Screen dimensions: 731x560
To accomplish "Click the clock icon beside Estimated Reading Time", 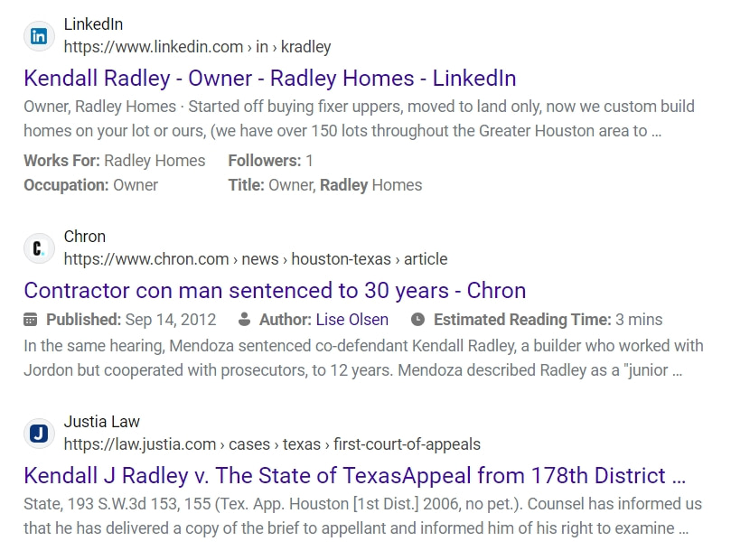I will coord(417,320).
